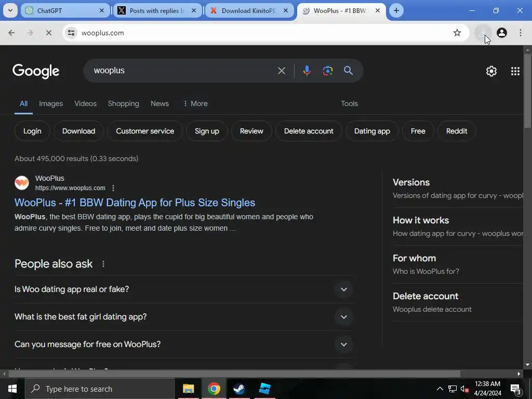This screenshot has width=532, height=399.
Task: Select the Dating app chip
Action: point(372,131)
